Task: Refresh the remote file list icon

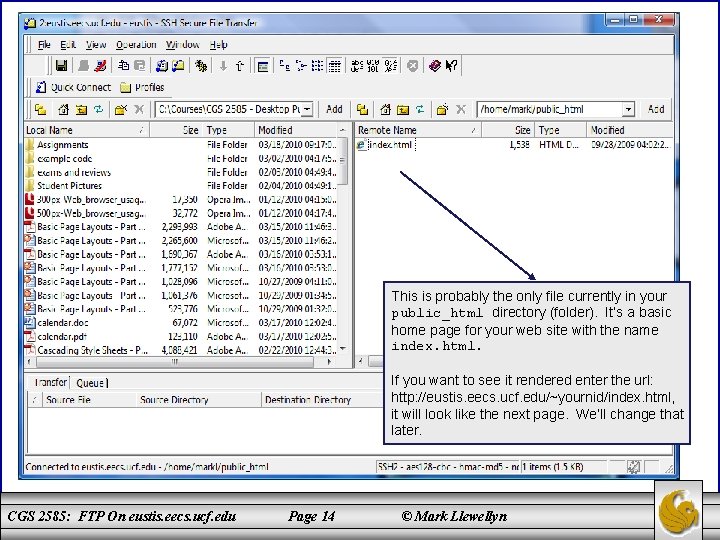Action: tap(420, 109)
